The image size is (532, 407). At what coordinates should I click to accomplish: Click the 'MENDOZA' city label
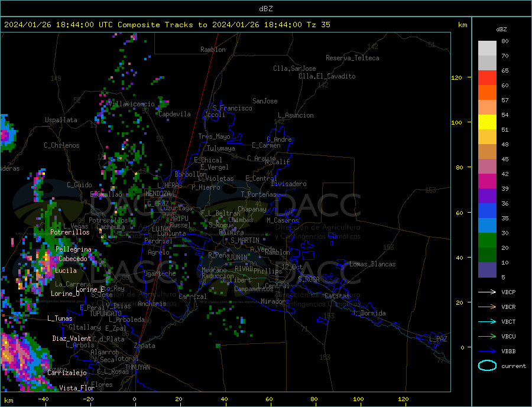coord(158,194)
